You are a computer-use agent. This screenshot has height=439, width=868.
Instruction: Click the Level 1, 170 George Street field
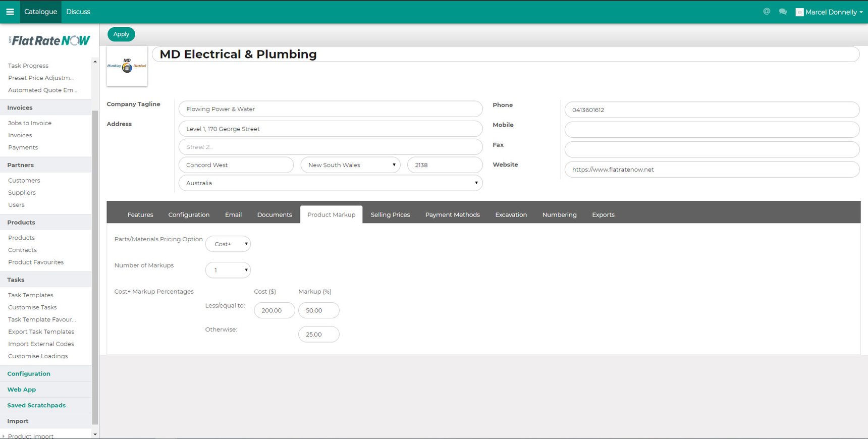(x=331, y=129)
